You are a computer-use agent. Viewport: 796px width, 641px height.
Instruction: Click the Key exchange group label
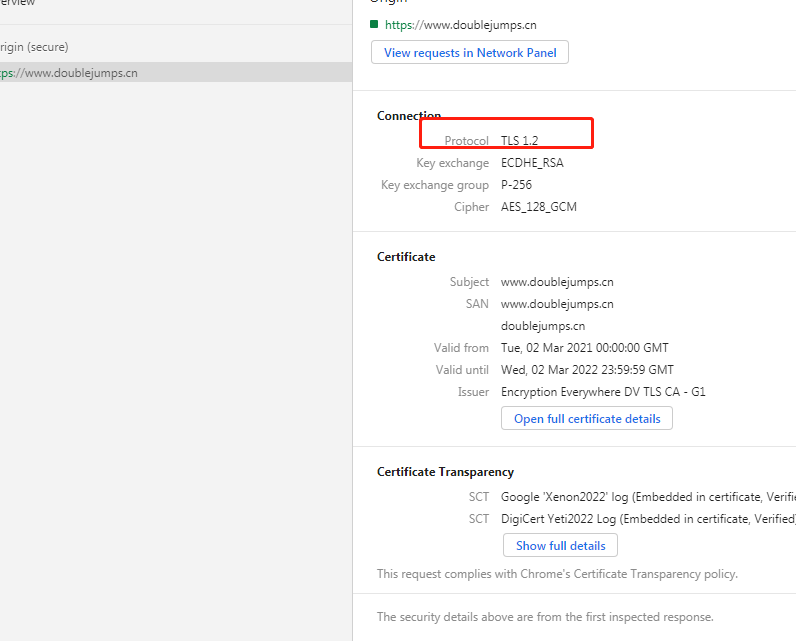point(435,185)
